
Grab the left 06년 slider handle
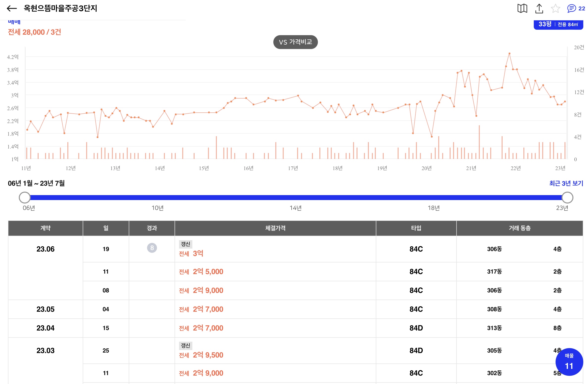[25, 198]
